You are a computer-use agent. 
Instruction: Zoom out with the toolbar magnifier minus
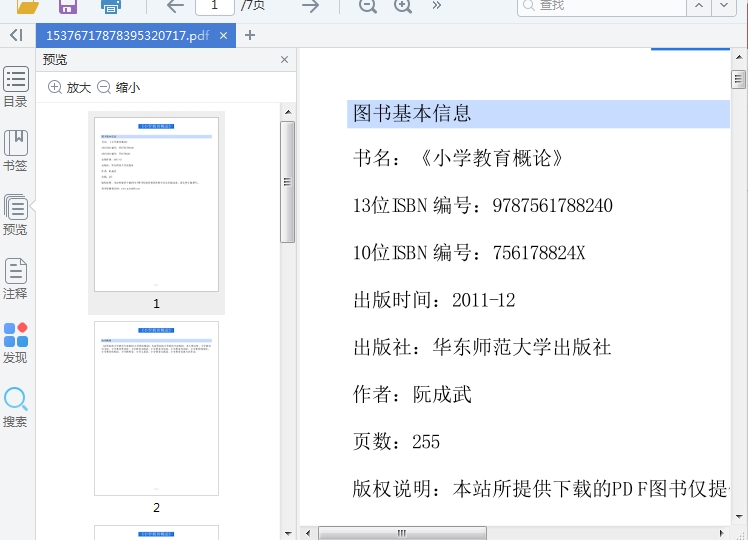(x=367, y=6)
